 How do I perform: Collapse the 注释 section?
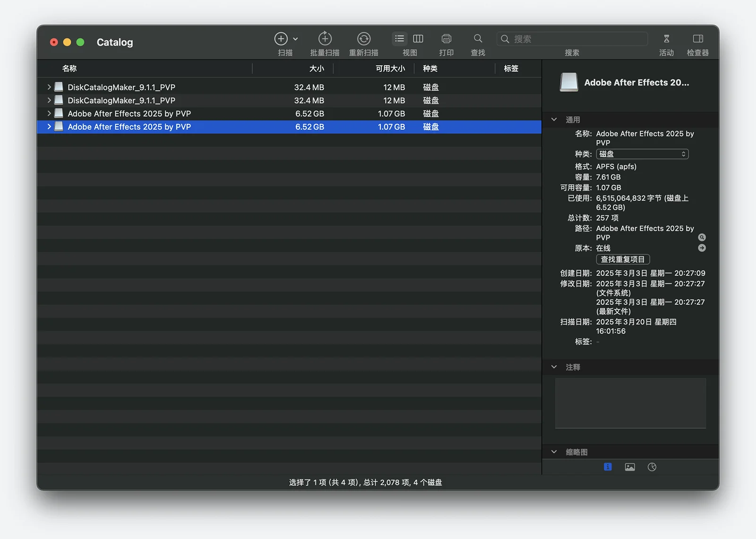point(554,367)
